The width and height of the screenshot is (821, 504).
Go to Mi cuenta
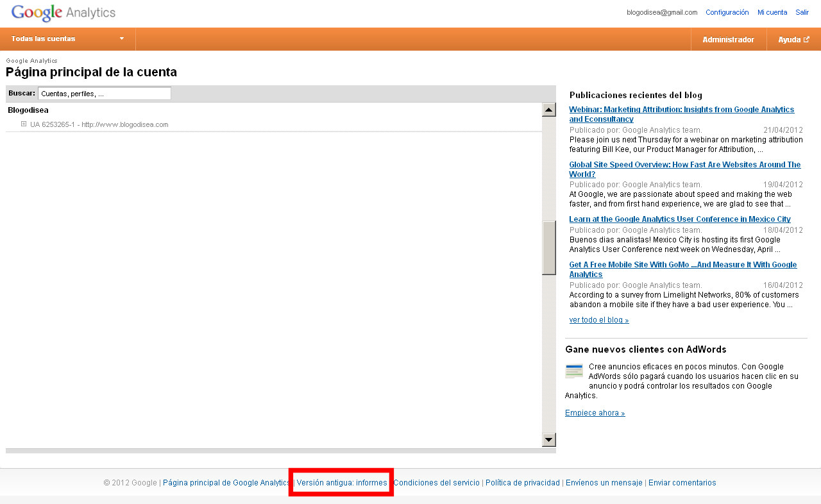772,12
